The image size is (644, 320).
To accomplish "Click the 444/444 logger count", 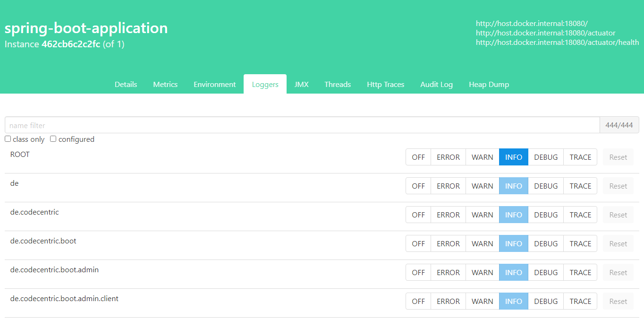I will click(619, 125).
